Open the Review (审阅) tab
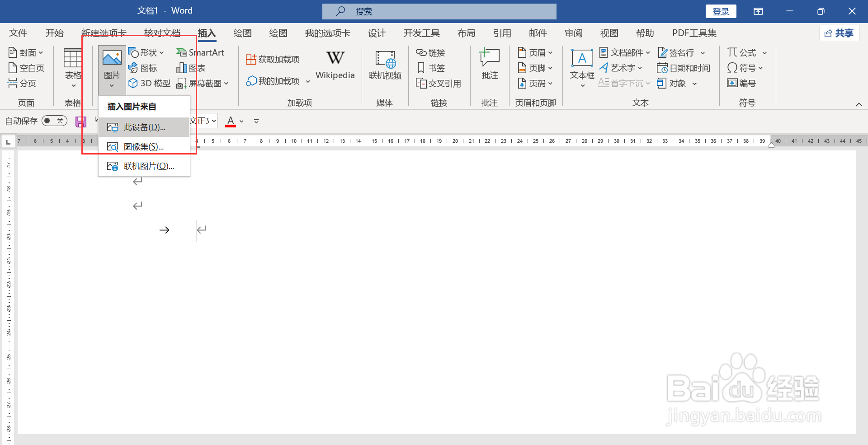The height and width of the screenshot is (445, 868). [574, 33]
